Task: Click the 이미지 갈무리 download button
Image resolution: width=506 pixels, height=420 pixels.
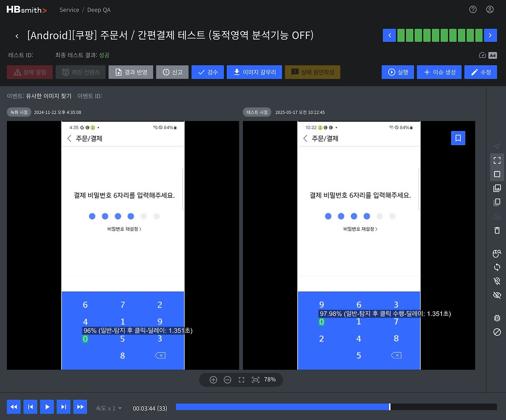Action: [x=255, y=72]
